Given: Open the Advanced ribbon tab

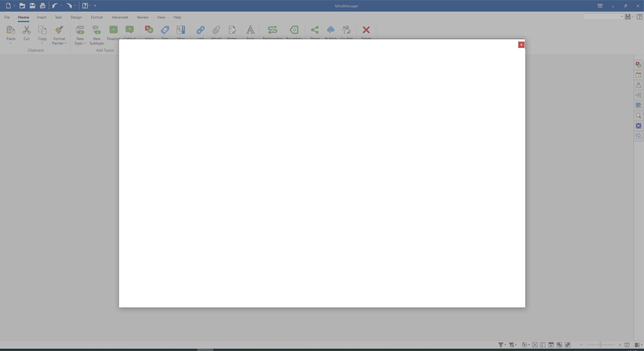Looking at the screenshot, I should (120, 17).
